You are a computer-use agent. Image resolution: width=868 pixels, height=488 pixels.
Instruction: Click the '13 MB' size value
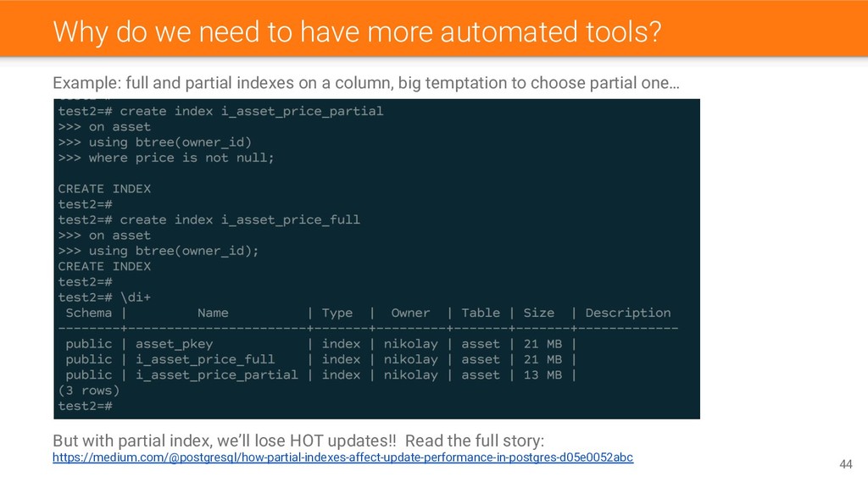click(x=542, y=375)
